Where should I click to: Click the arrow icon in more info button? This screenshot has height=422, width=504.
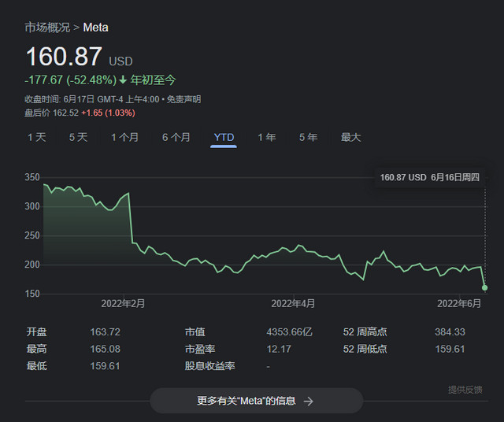[308, 401]
